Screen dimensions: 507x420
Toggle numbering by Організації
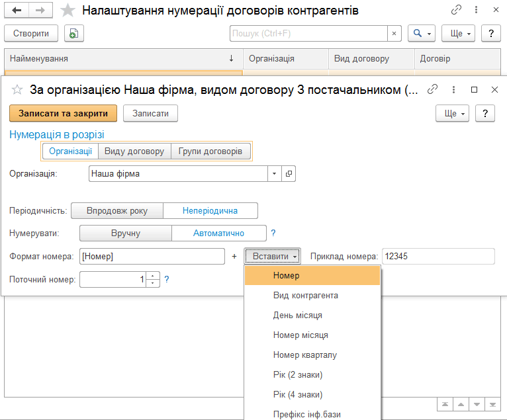pyautogui.click(x=70, y=151)
